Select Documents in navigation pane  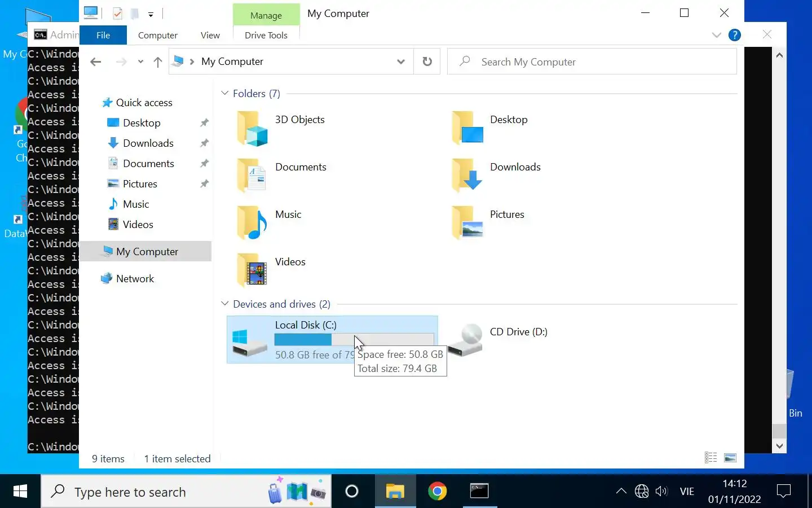click(148, 163)
